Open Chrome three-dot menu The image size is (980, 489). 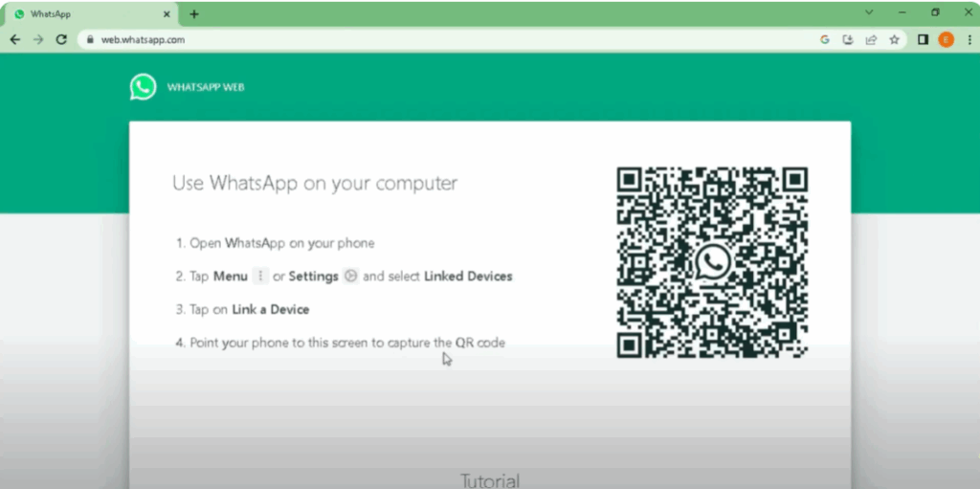969,39
